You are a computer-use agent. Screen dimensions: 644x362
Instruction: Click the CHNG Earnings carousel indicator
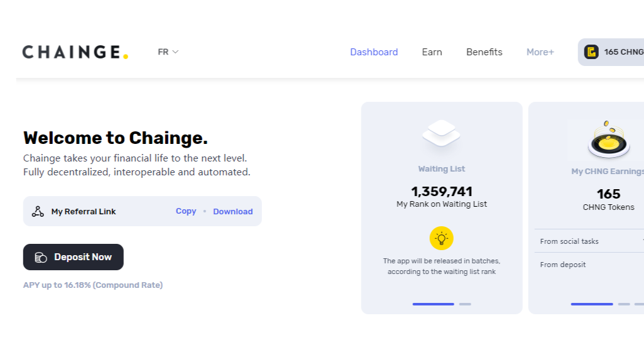pos(591,304)
